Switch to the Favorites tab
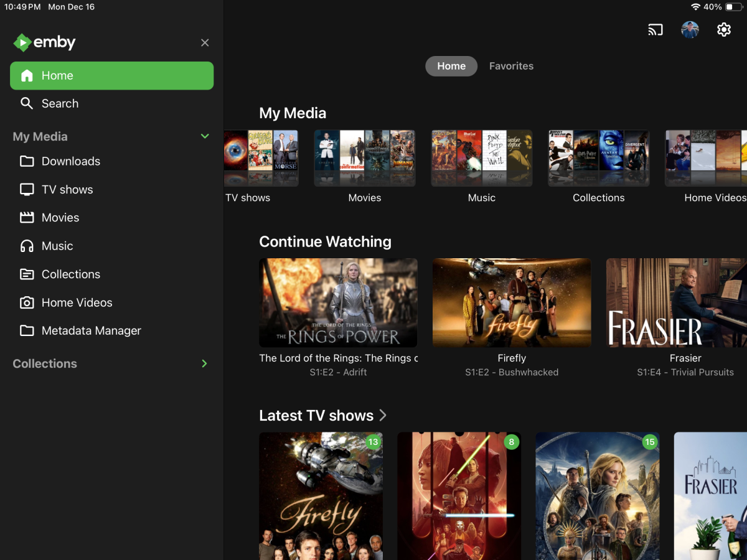This screenshot has width=747, height=560. 511,66
